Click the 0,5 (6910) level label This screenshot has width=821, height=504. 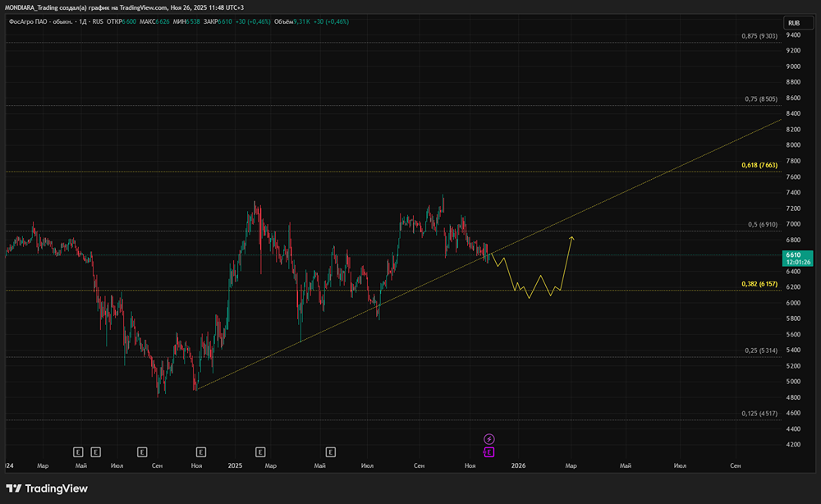coord(763,225)
